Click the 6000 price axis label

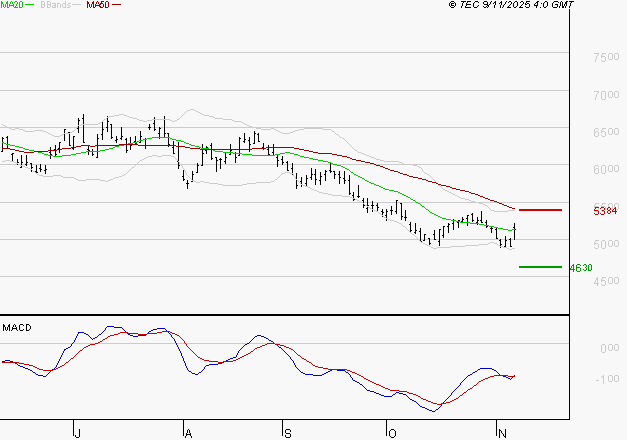(x=606, y=169)
